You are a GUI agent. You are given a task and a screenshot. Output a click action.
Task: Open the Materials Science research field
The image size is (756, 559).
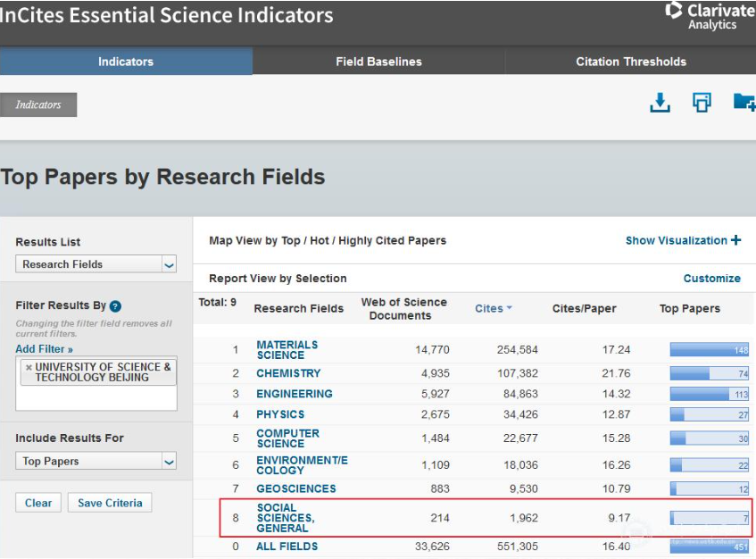pos(287,350)
